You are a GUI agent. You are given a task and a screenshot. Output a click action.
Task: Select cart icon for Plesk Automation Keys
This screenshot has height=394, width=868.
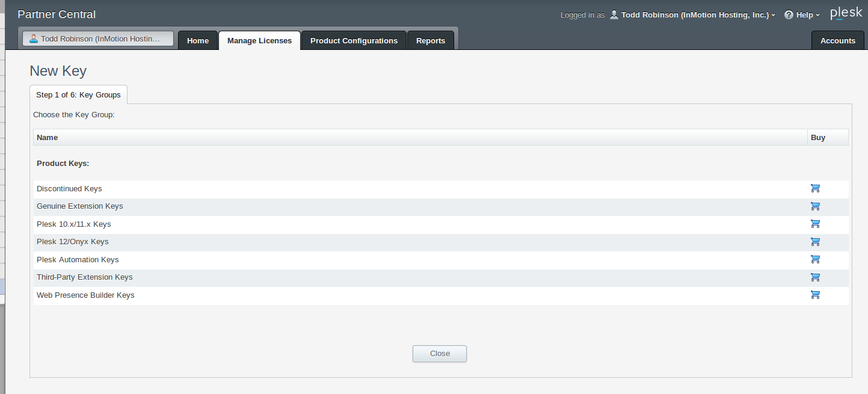815,259
